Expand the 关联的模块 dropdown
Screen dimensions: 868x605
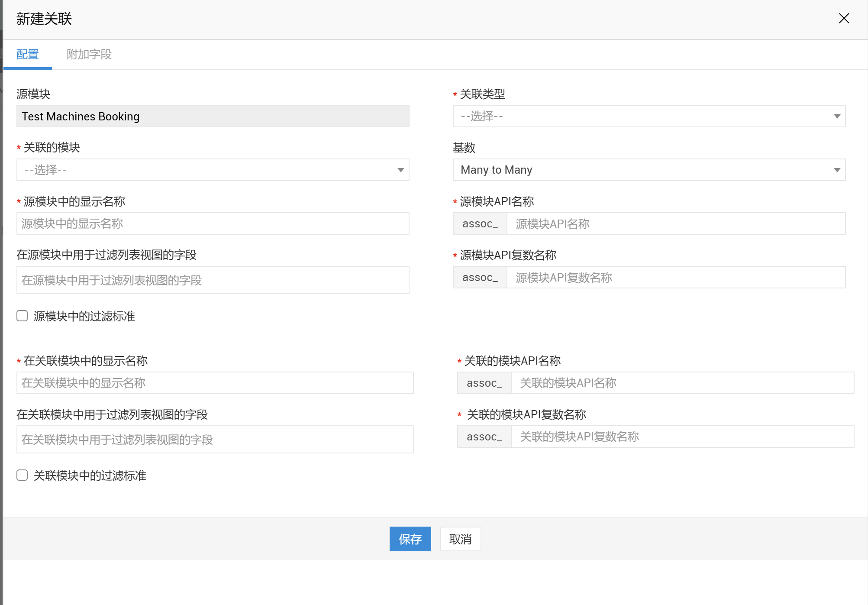coord(213,170)
